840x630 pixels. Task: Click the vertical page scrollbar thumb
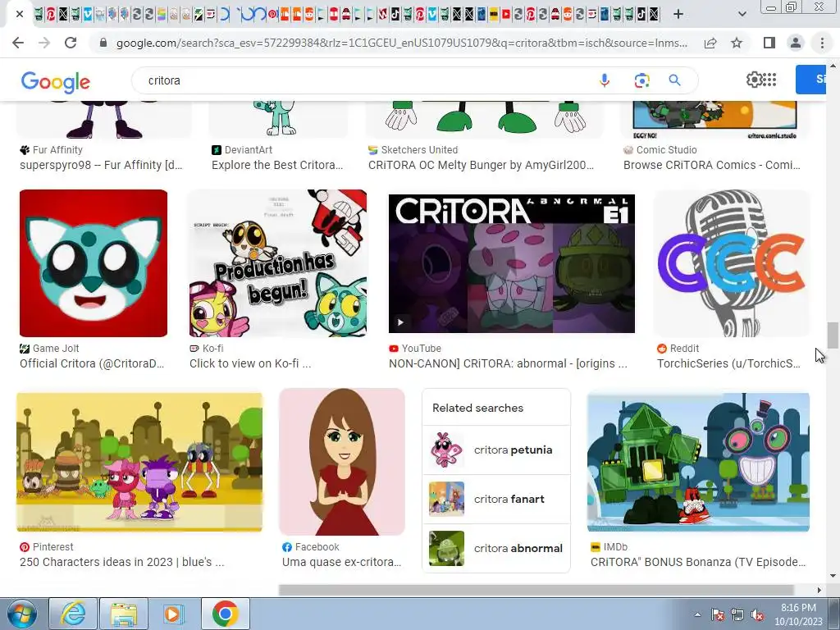point(832,336)
